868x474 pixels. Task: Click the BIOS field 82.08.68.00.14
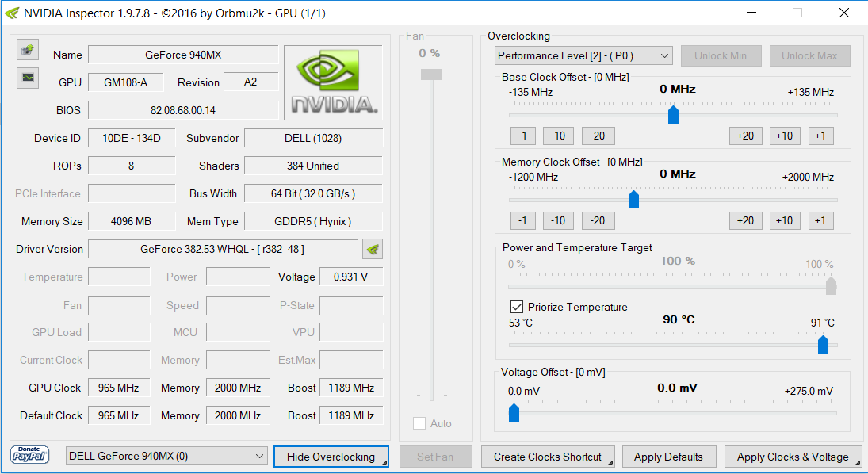coord(183,110)
